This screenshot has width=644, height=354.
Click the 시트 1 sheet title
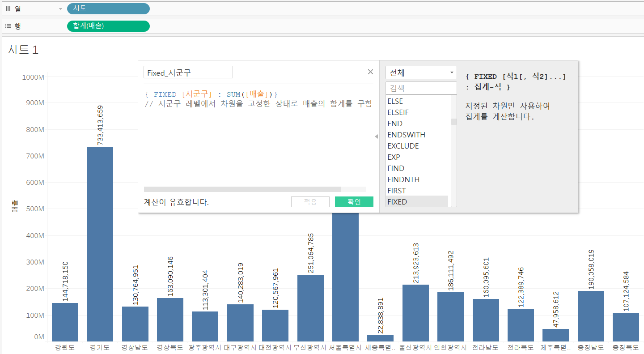pyautogui.click(x=23, y=50)
